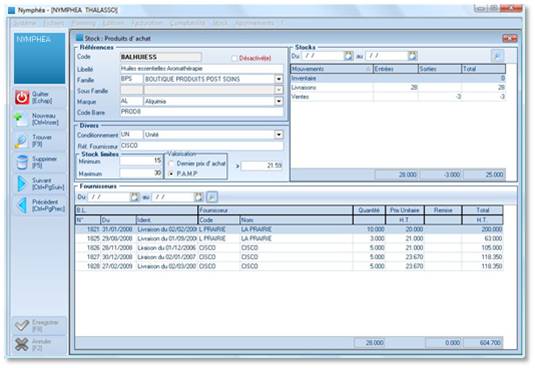Open the Stock menu
Image resolution: width=535 pixels, height=368 pixels.
[220, 23]
